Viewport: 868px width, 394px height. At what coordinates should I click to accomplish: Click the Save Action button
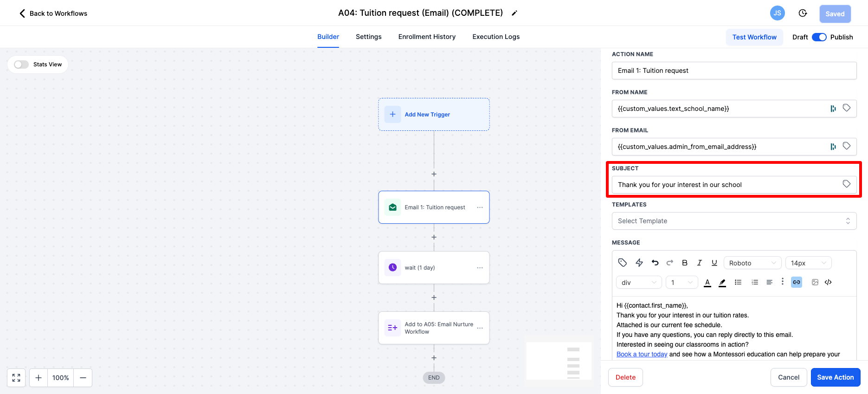pyautogui.click(x=836, y=377)
